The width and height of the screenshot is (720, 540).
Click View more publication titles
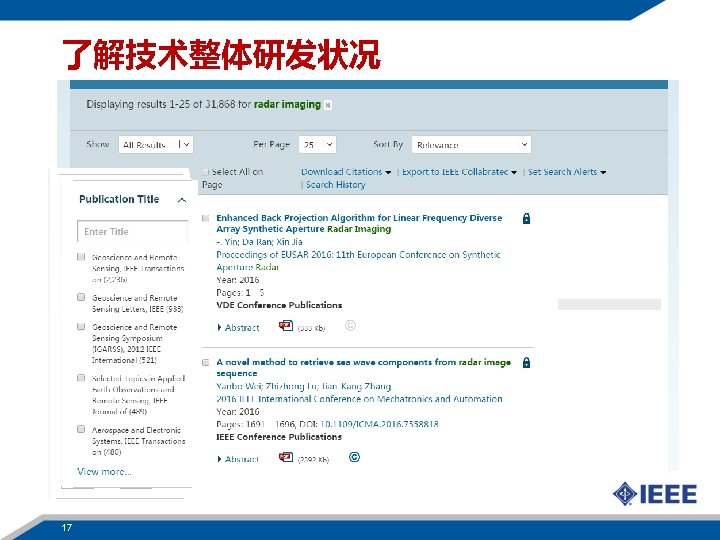[104, 472]
